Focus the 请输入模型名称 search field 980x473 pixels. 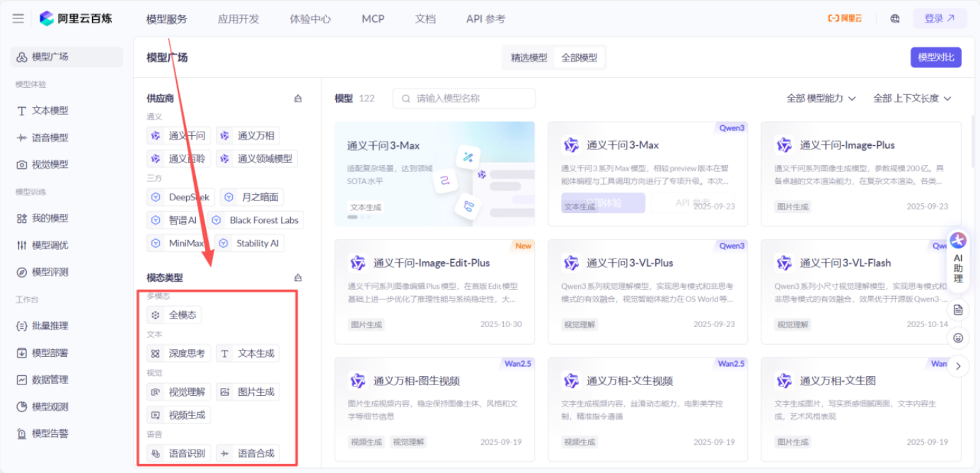coord(463,98)
